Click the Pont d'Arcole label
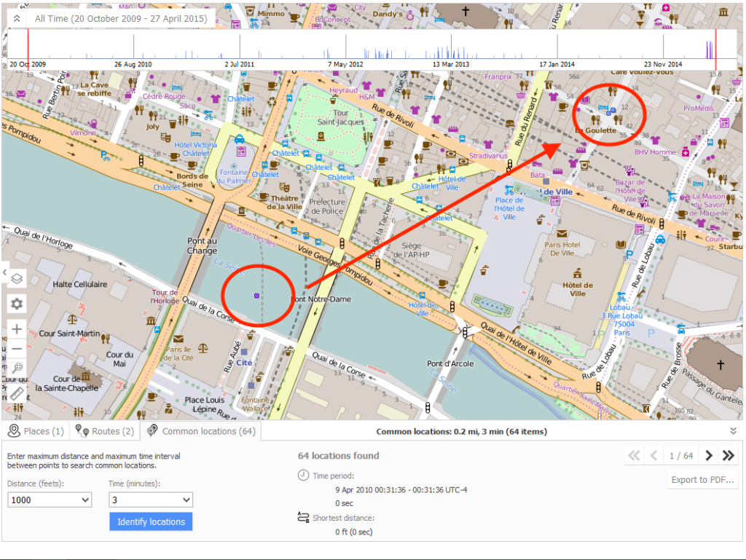 coord(450,363)
